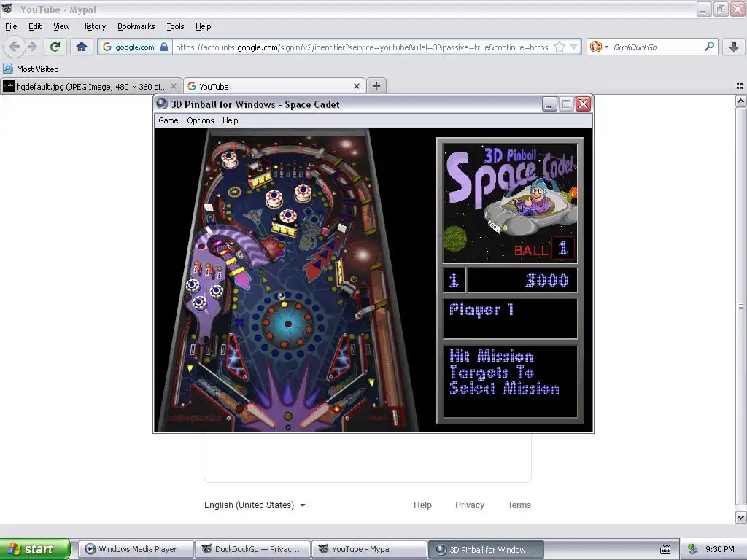Viewport: 747px width, 560px height.
Task: Switch to YouTube - Mypal taskbar item
Action: tap(370, 549)
